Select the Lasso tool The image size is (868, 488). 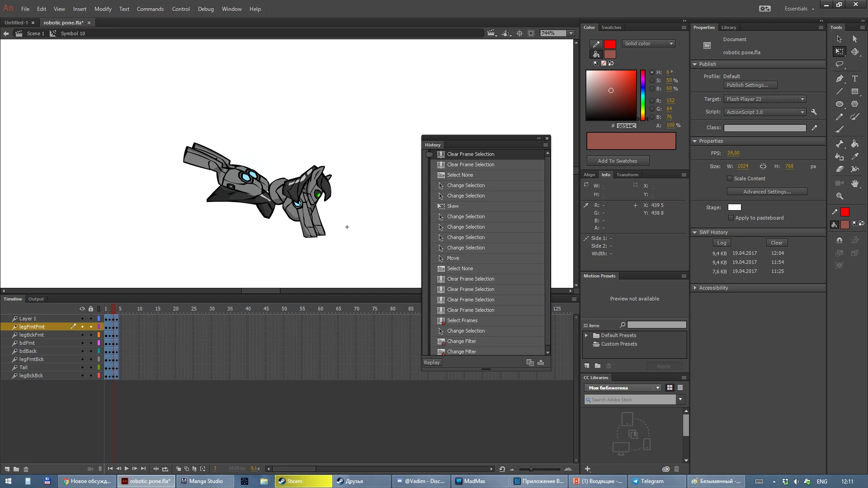(x=840, y=64)
